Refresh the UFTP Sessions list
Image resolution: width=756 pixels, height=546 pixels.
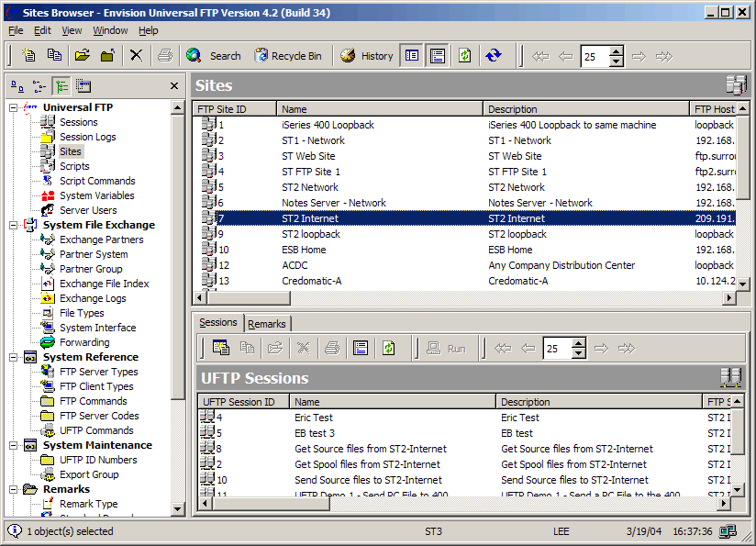point(389,348)
